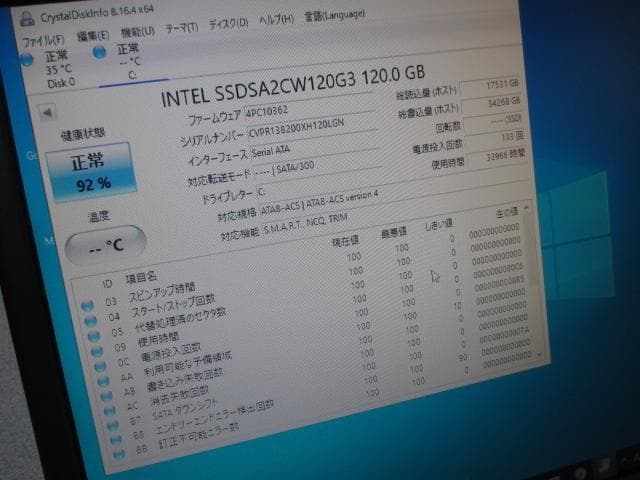Open the 言語(Language) menu
Viewport: 640px width, 480px height.
click(x=335, y=15)
